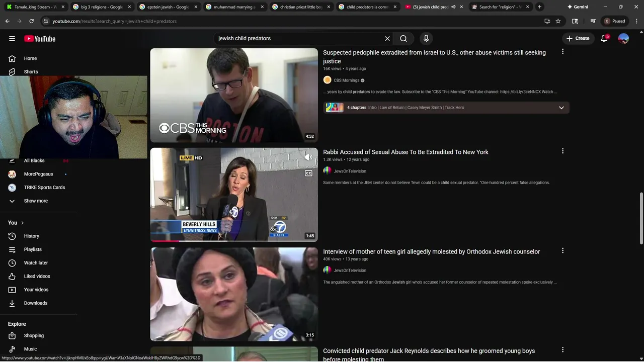This screenshot has height=362, width=644.
Task: Switch to big 3 religions Google tab
Action: click(x=101, y=7)
